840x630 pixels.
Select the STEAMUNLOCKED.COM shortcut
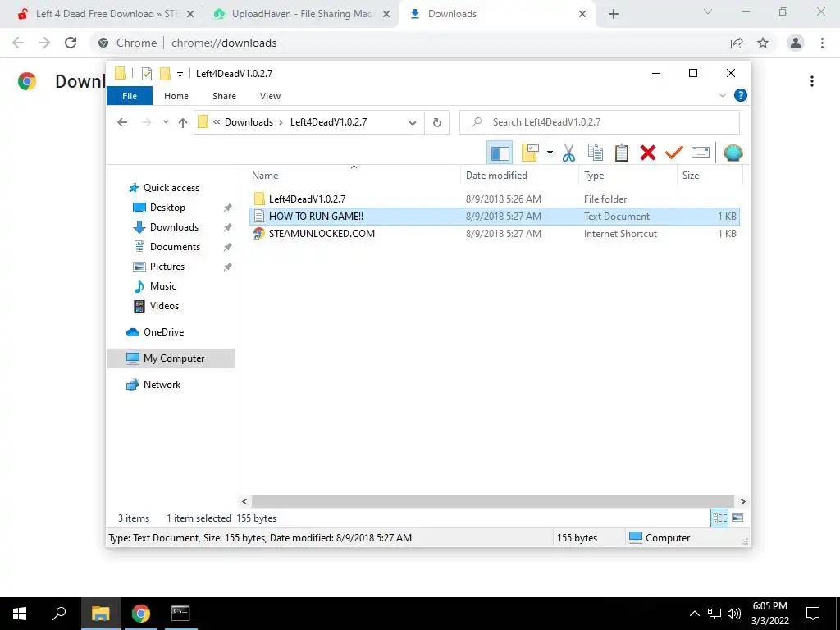[494, 234]
